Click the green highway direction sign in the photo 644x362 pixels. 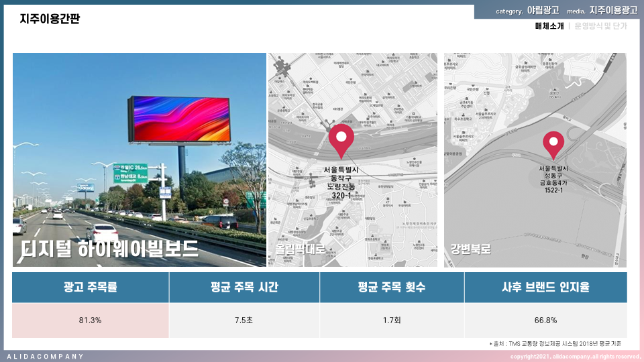click(130, 173)
